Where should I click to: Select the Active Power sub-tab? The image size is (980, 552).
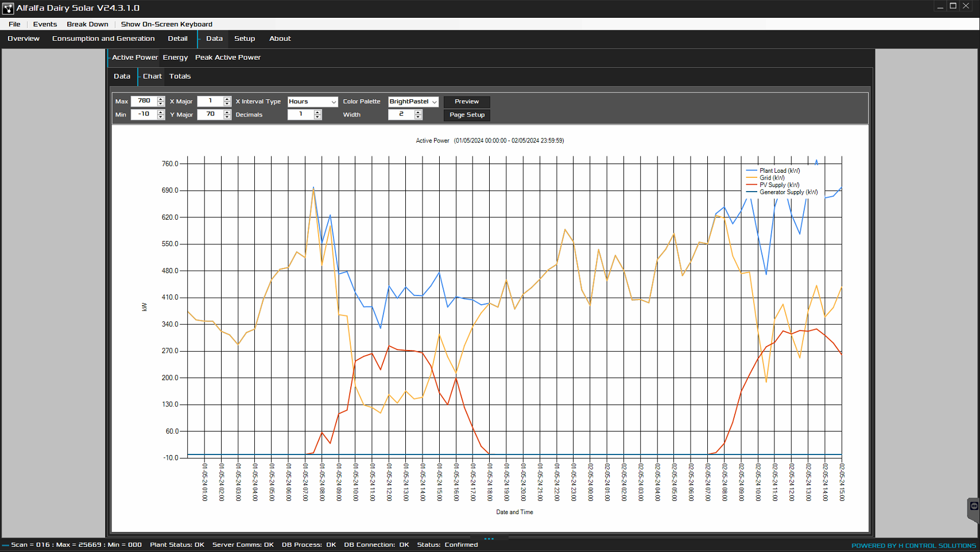click(134, 57)
